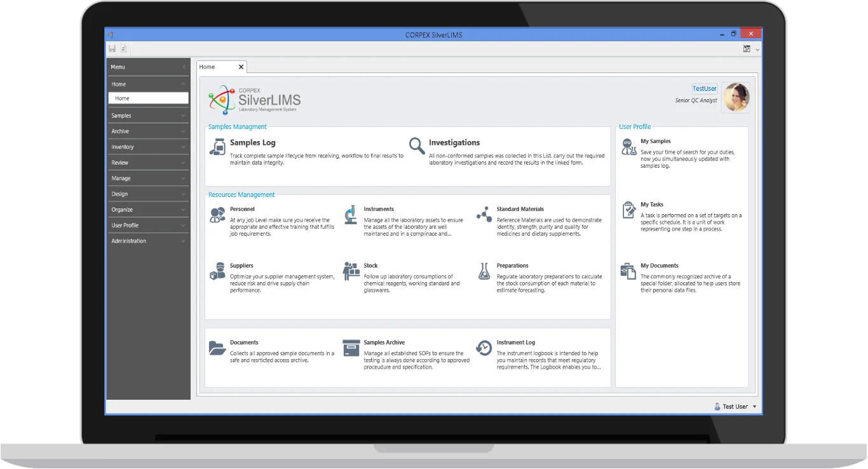Screen dimensions: 868x469
Task: Collapse the Menu sidebar panel
Action: [184, 67]
